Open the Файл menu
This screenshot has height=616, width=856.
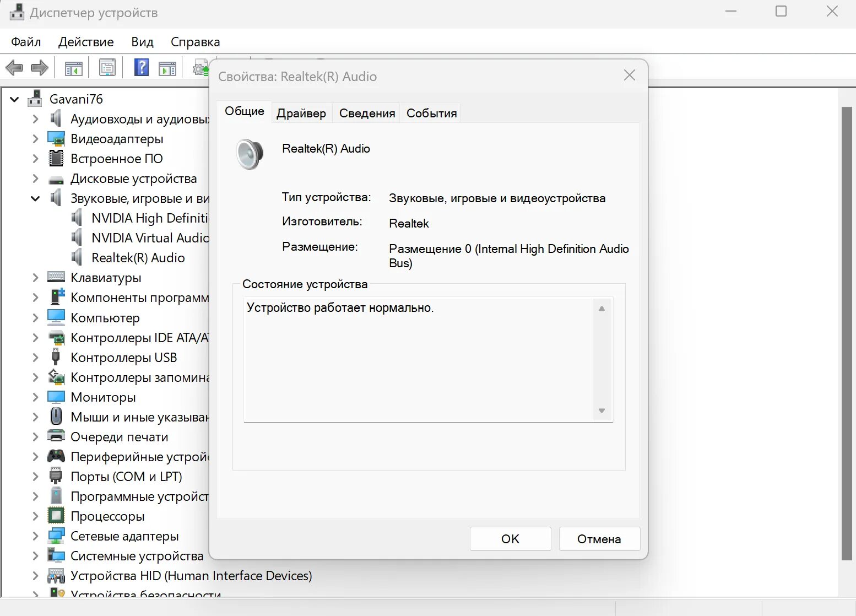[x=26, y=42]
